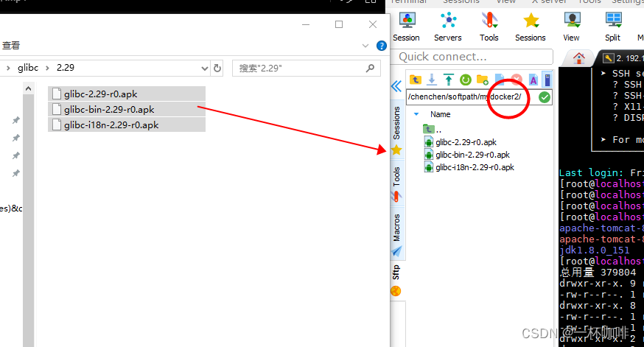Open the parent '..' folder entry
644x347 pixels.
click(433, 130)
